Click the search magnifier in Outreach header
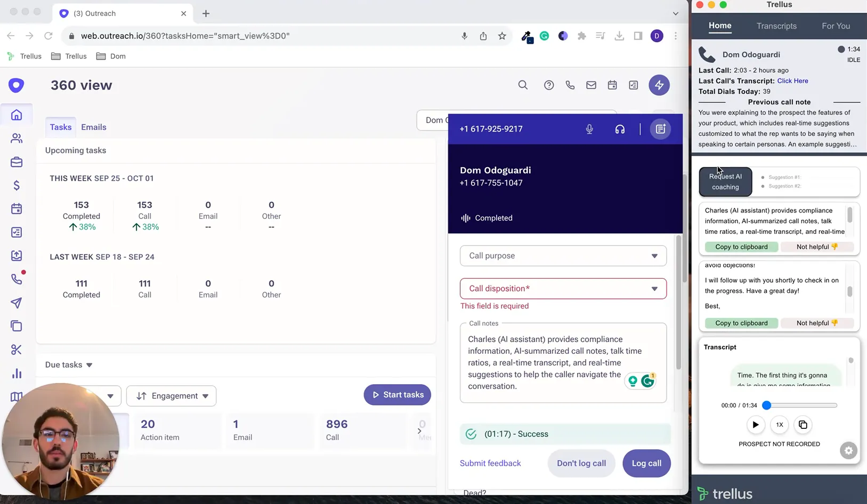The width and height of the screenshot is (867, 504). [523, 85]
